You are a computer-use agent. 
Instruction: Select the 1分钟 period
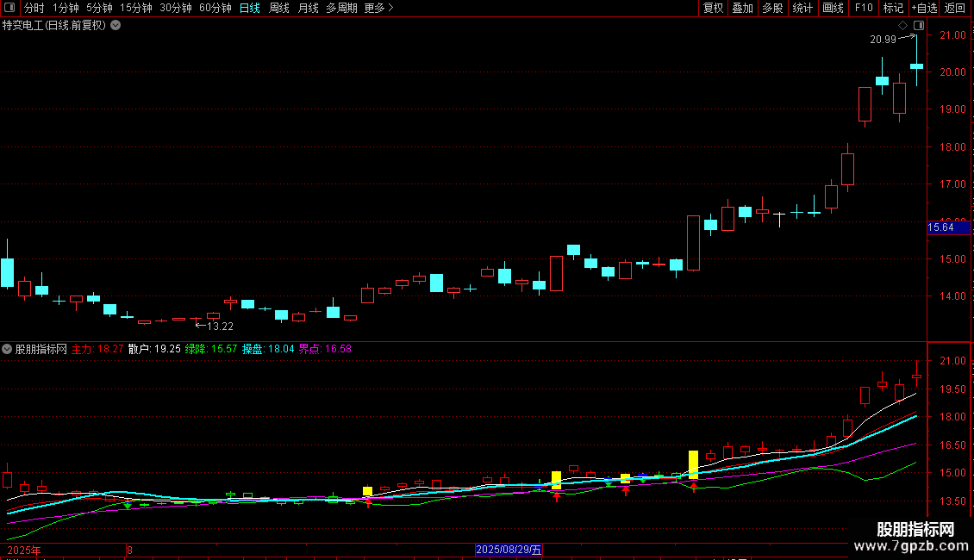[x=66, y=8]
